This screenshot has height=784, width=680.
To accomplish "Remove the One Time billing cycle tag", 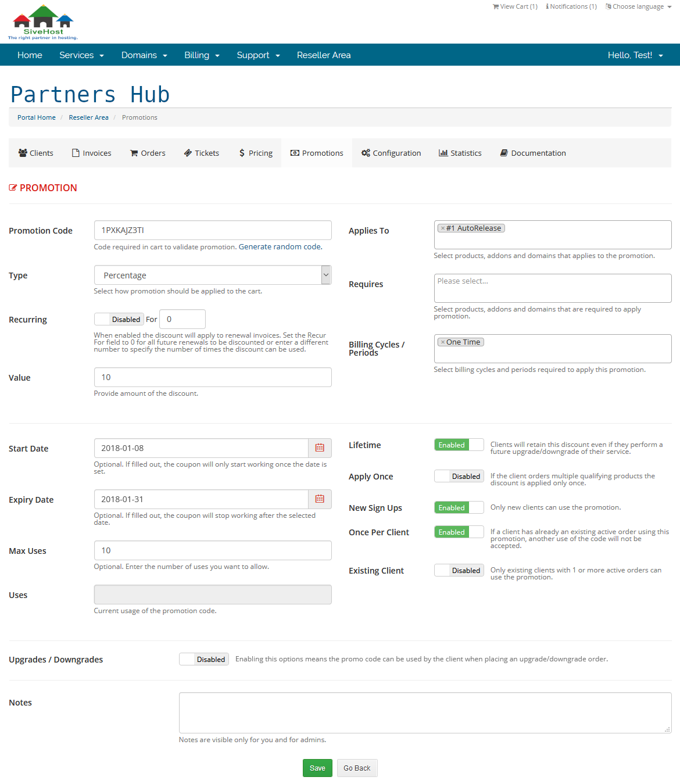I will pyautogui.click(x=443, y=342).
